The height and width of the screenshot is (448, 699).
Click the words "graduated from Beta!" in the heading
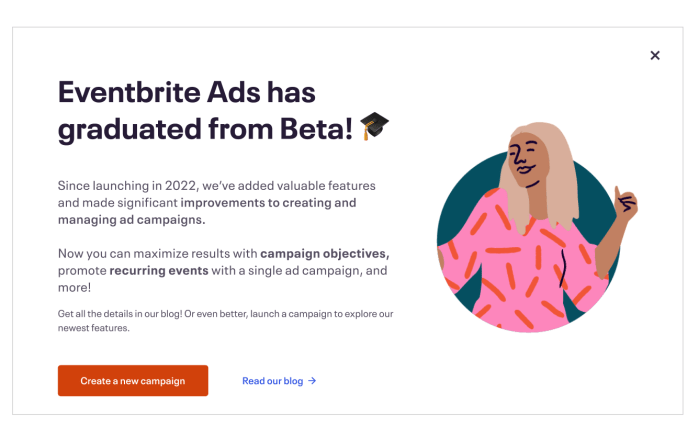pyautogui.click(x=205, y=129)
